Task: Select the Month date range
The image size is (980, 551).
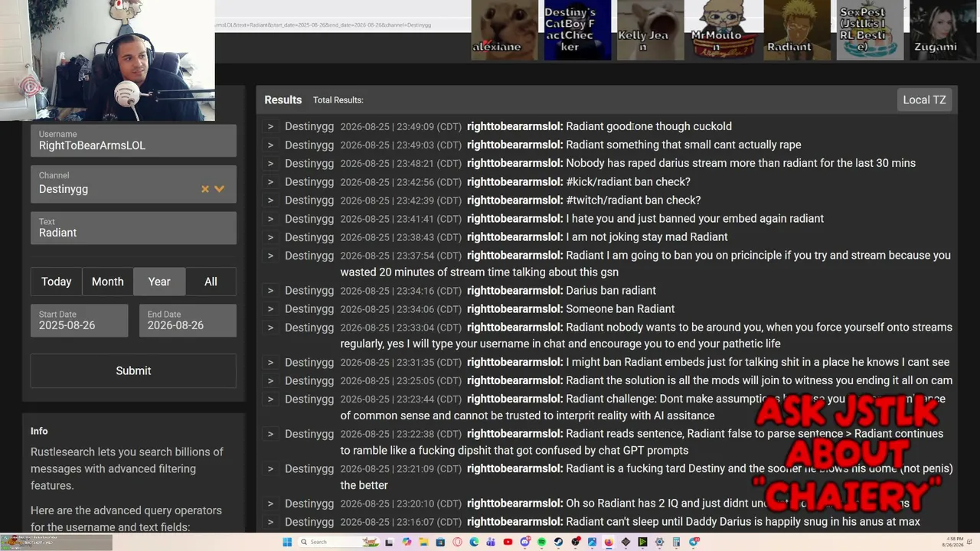Action: point(108,282)
